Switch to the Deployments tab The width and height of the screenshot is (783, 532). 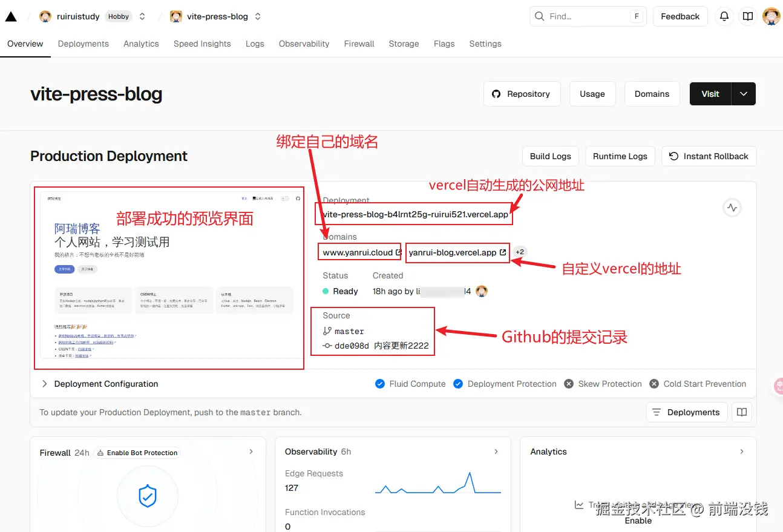[x=84, y=44]
